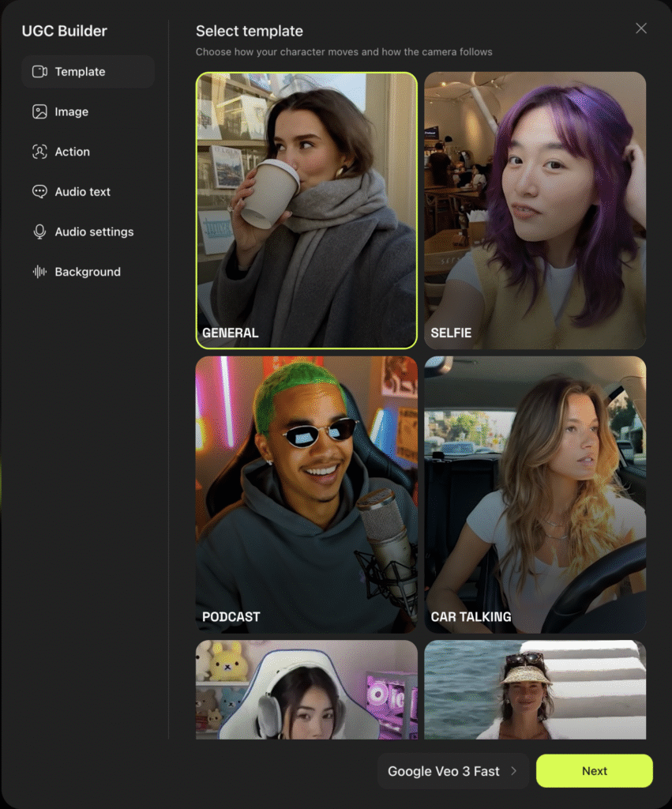This screenshot has height=809, width=672.
Task: Click the Template camera icon in sidebar
Action: point(39,72)
